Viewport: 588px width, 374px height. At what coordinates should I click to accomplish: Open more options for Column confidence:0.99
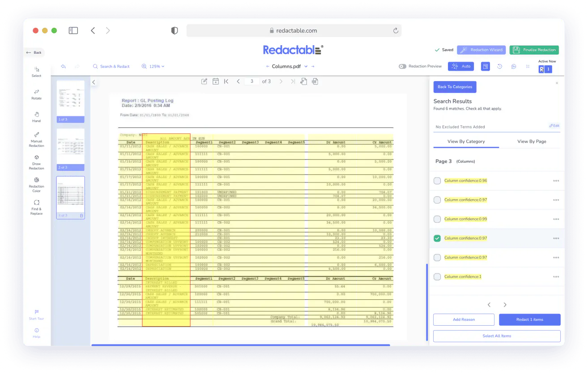[x=556, y=219]
